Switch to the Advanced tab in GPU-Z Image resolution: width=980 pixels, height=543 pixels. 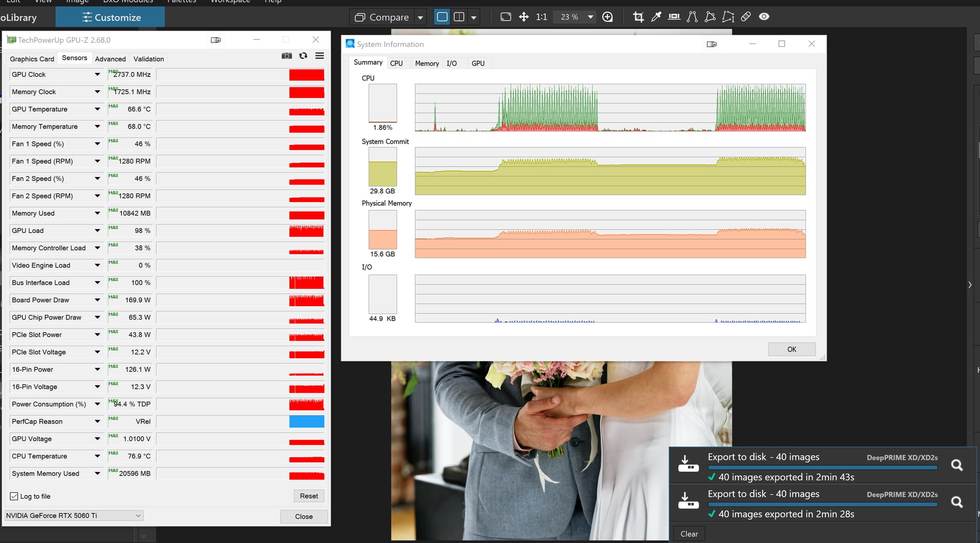coord(110,59)
